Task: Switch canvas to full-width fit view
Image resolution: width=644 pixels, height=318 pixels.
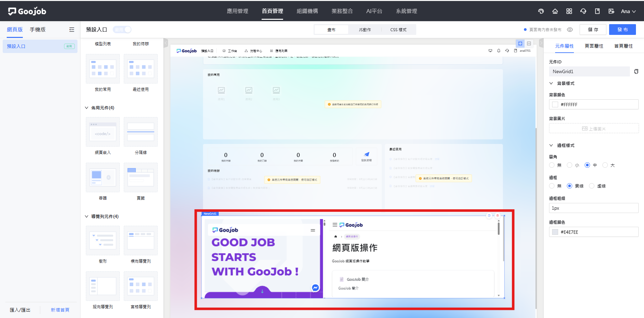Action: click(x=520, y=44)
